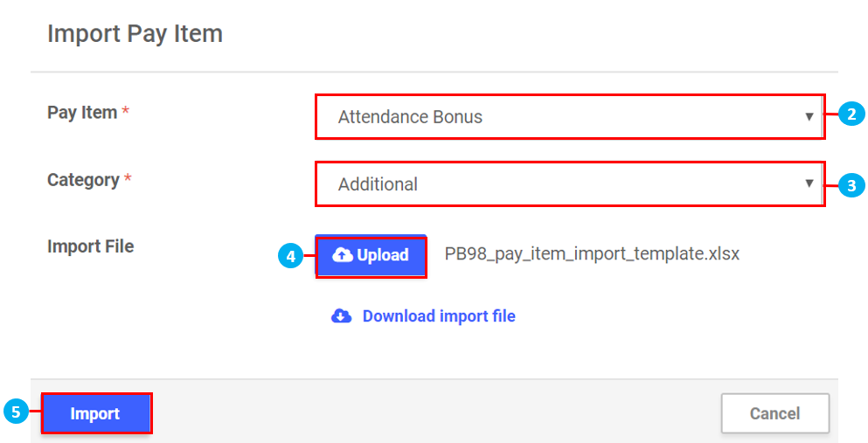Screen dimensions: 868x443
Task: Click the red asterisk next to Category
Action: pos(128,180)
